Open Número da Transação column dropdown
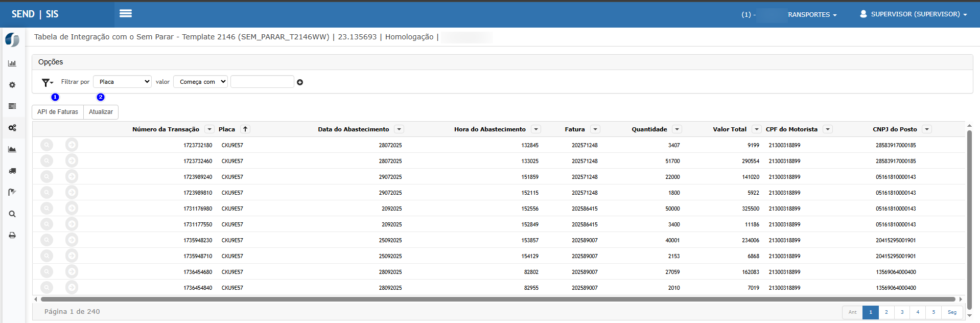Viewport: 980px width, 323px height. [209, 129]
